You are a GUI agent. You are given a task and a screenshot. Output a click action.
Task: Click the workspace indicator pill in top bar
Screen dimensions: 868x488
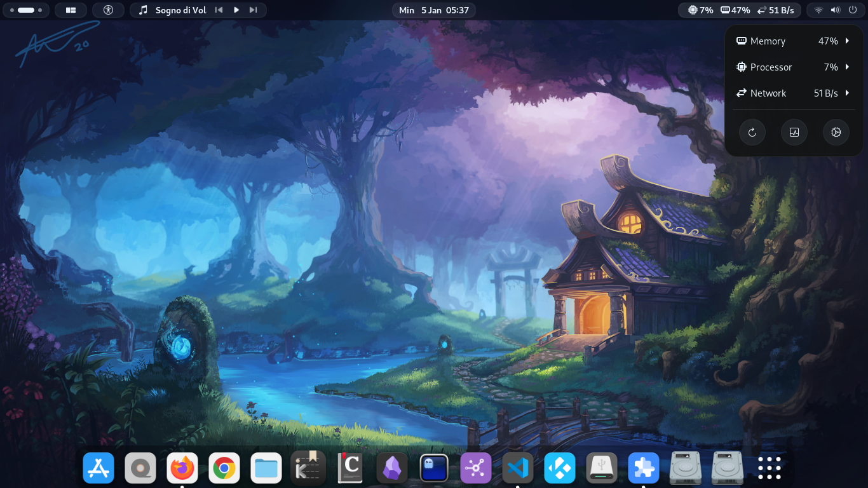click(26, 10)
